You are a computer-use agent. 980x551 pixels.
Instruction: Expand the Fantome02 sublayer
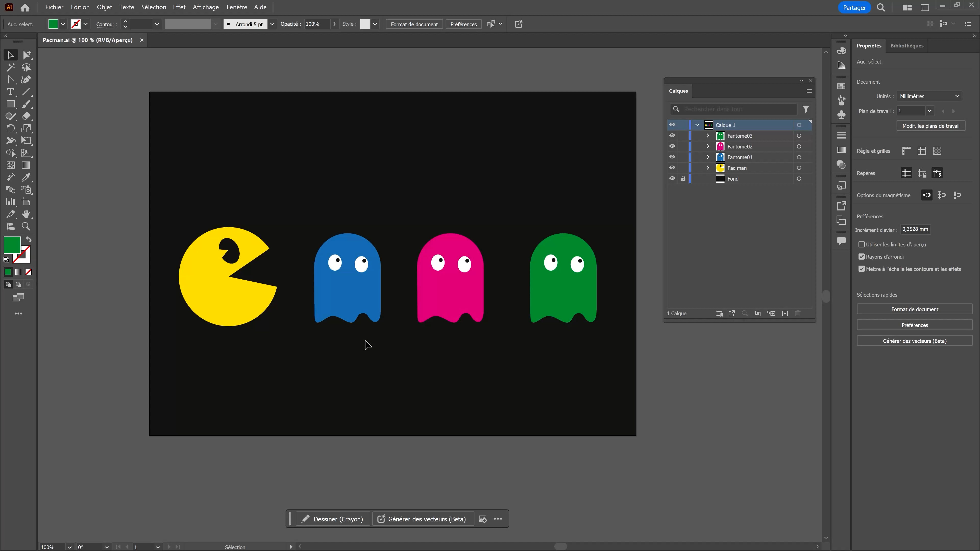pyautogui.click(x=708, y=146)
